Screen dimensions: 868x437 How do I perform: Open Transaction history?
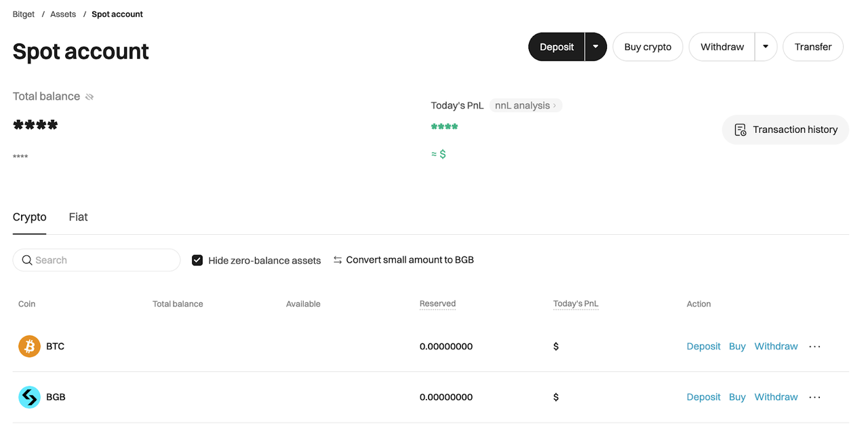(x=785, y=130)
